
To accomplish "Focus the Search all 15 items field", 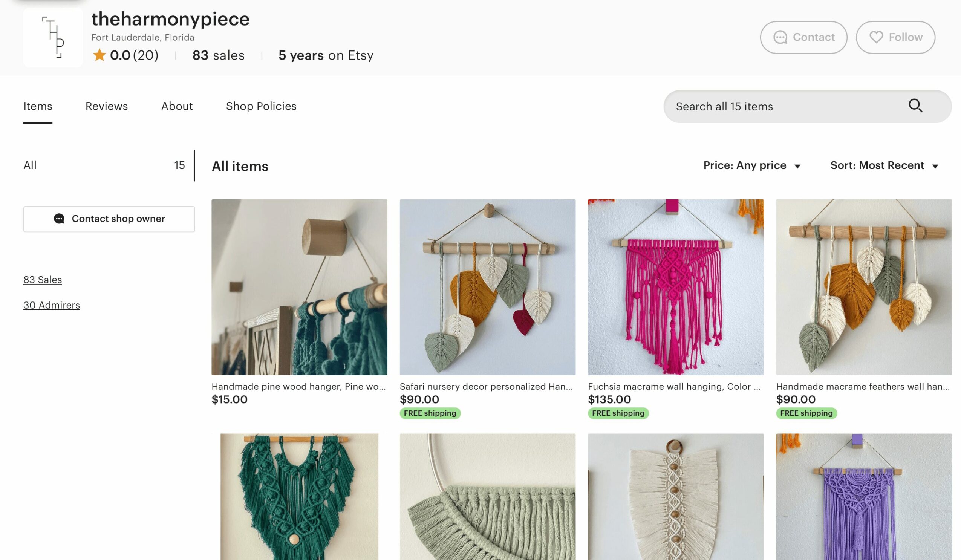I will click(782, 106).
